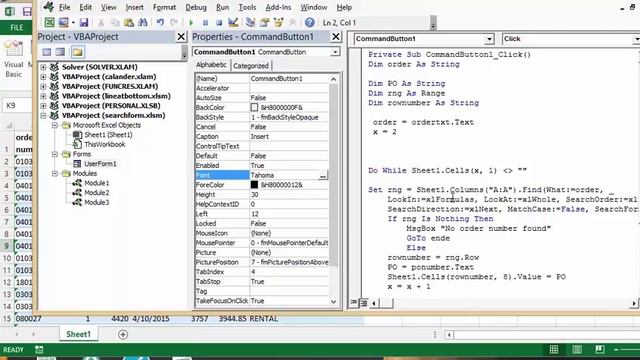Open the Insert menu
The image size is (640, 360).
(x=134, y=7)
